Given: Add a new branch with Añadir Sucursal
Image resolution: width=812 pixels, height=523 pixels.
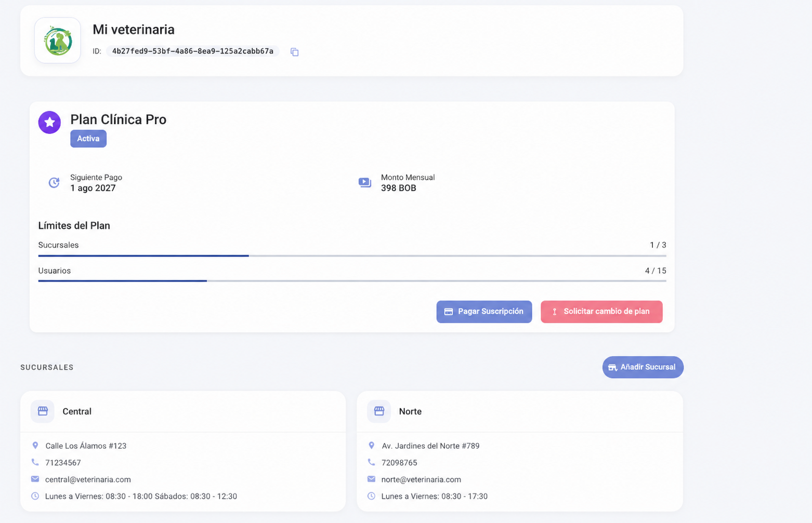Looking at the screenshot, I should [x=643, y=367].
